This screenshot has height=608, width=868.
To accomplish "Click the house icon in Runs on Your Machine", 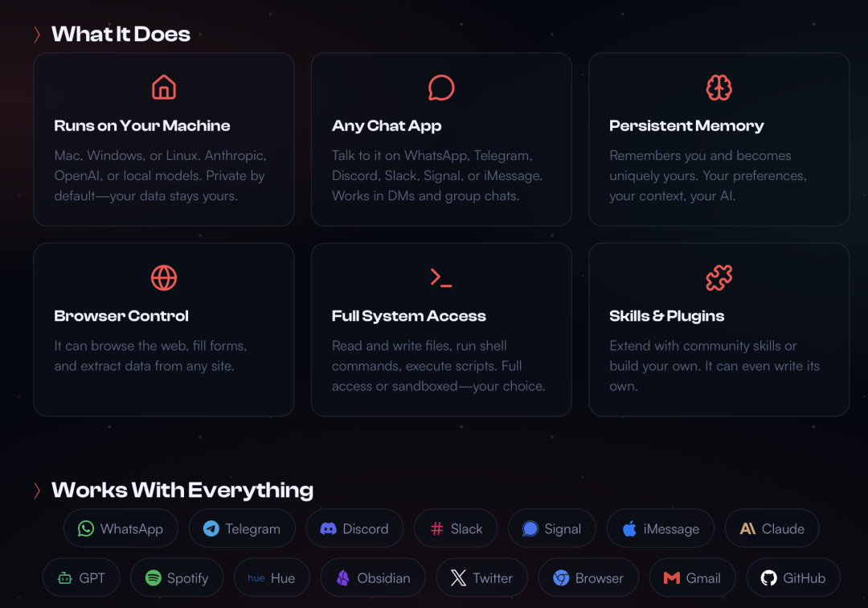I will point(164,87).
